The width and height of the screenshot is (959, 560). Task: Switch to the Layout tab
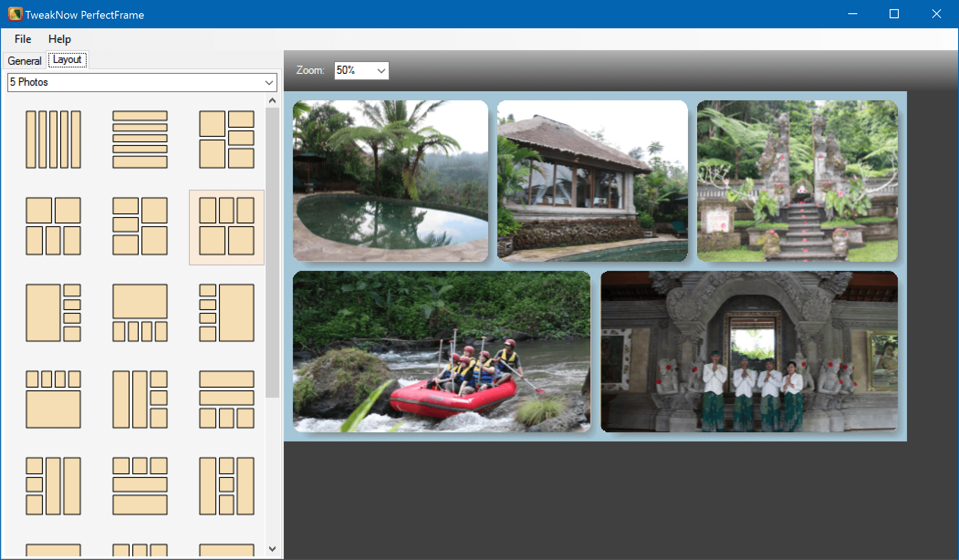tap(68, 60)
